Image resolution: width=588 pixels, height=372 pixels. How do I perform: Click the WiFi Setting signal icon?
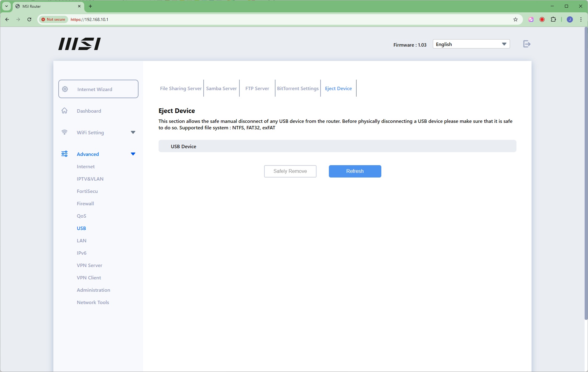(x=64, y=132)
